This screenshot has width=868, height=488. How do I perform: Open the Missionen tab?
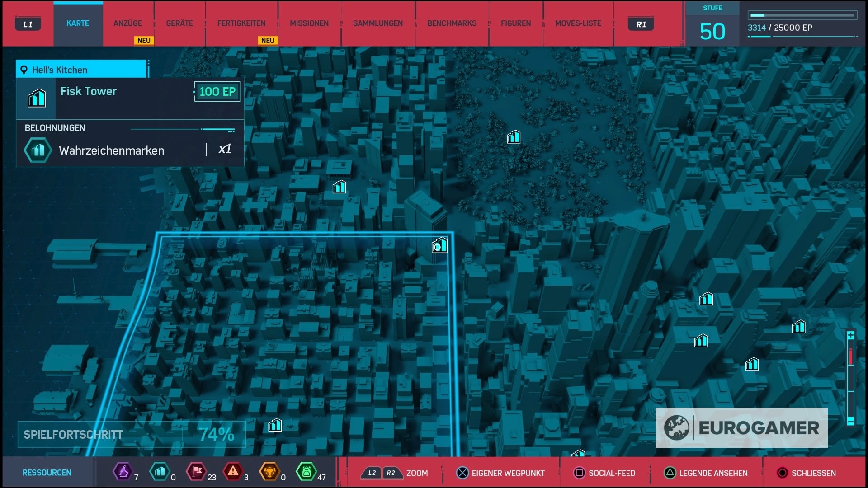point(309,23)
